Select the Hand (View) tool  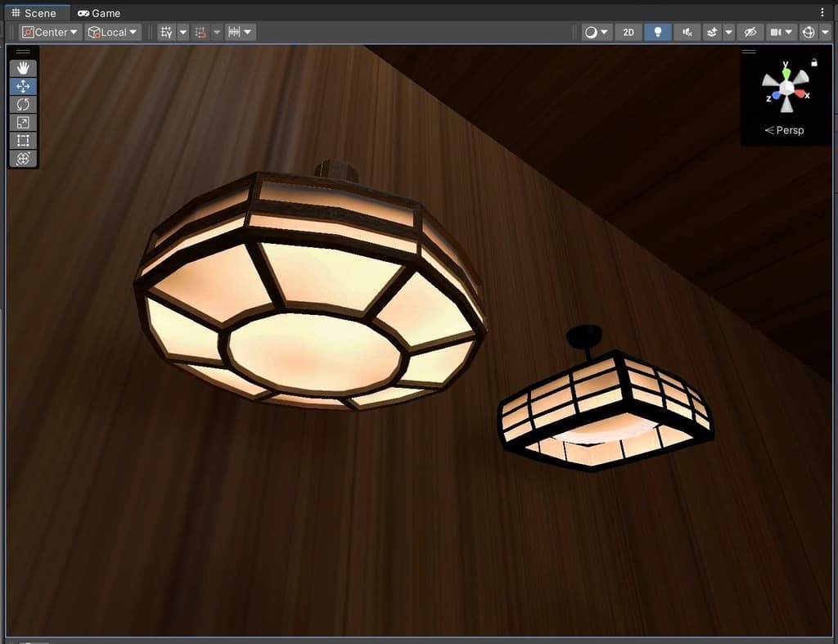pyautogui.click(x=23, y=68)
